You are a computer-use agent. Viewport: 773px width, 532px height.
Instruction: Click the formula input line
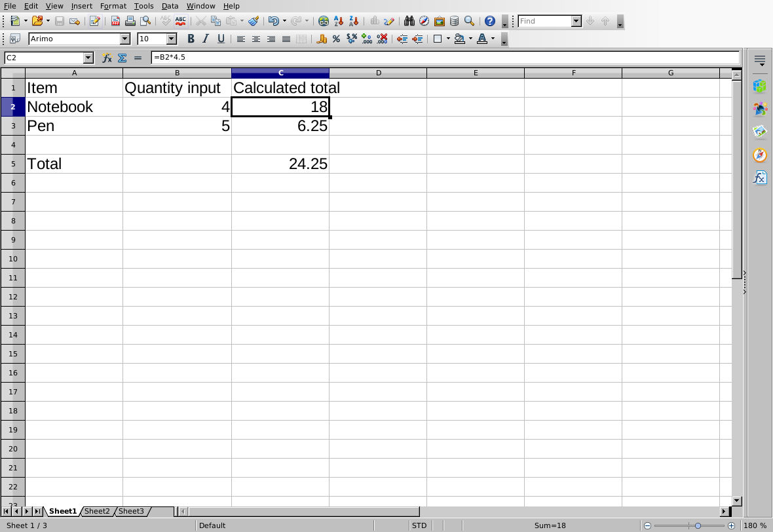pos(445,58)
